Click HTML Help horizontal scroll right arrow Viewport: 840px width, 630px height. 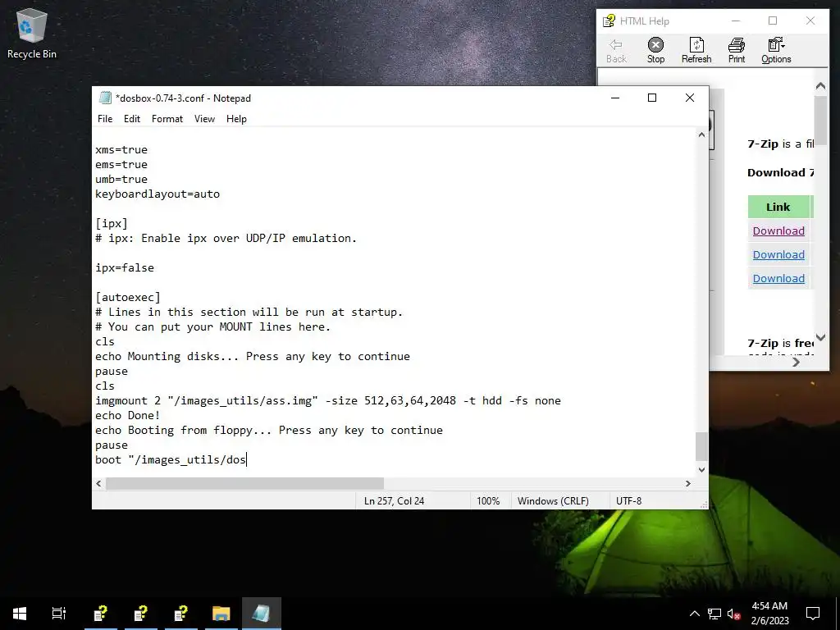point(796,362)
